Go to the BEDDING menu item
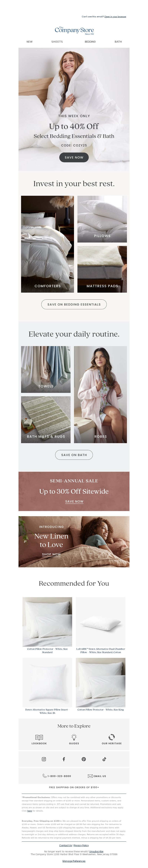The width and height of the screenshot is (148, 868). (x=90, y=42)
